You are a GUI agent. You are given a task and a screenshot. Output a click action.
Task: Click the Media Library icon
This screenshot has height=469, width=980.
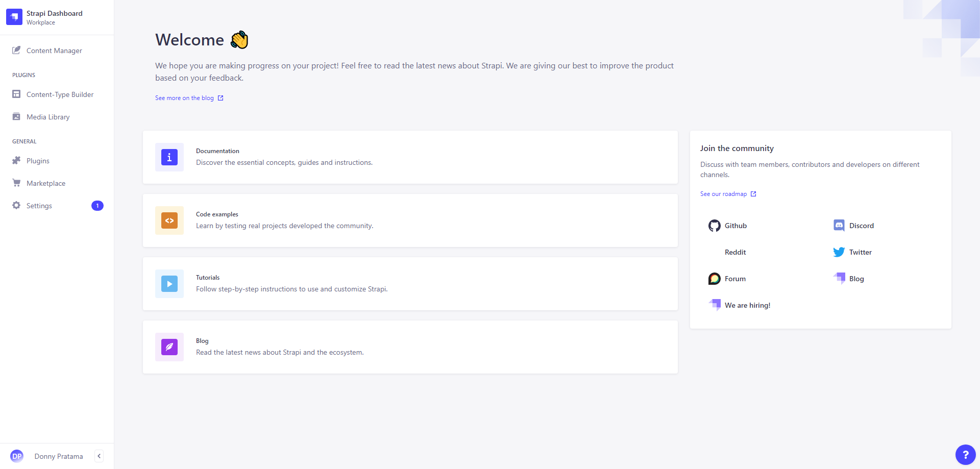(16, 117)
